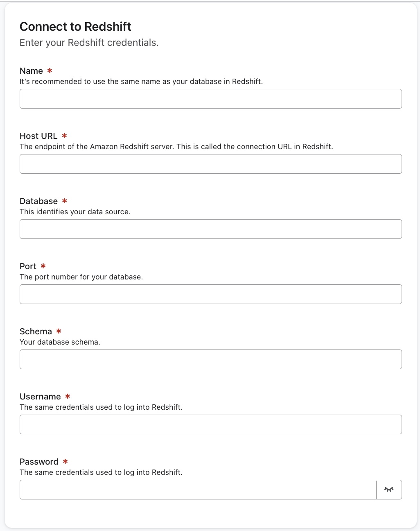Click the Name field label
Screen dimensions: 420x531
(x=31, y=71)
